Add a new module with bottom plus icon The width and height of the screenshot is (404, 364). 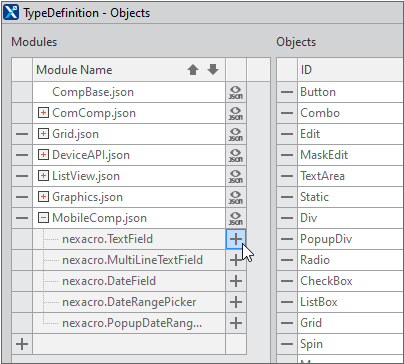[x=22, y=344]
